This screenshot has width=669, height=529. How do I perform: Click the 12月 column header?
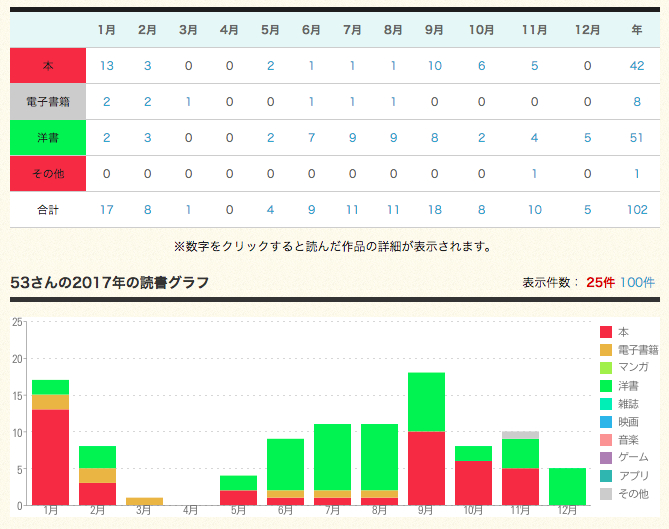(588, 30)
